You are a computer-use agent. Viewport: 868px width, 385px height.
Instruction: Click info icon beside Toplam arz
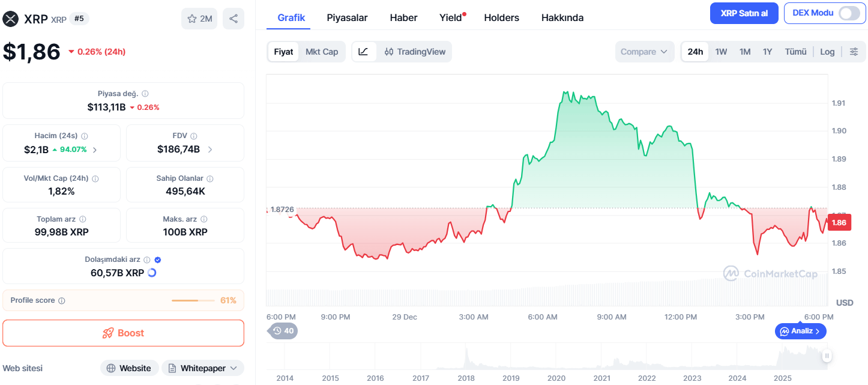pyautogui.click(x=83, y=220)
